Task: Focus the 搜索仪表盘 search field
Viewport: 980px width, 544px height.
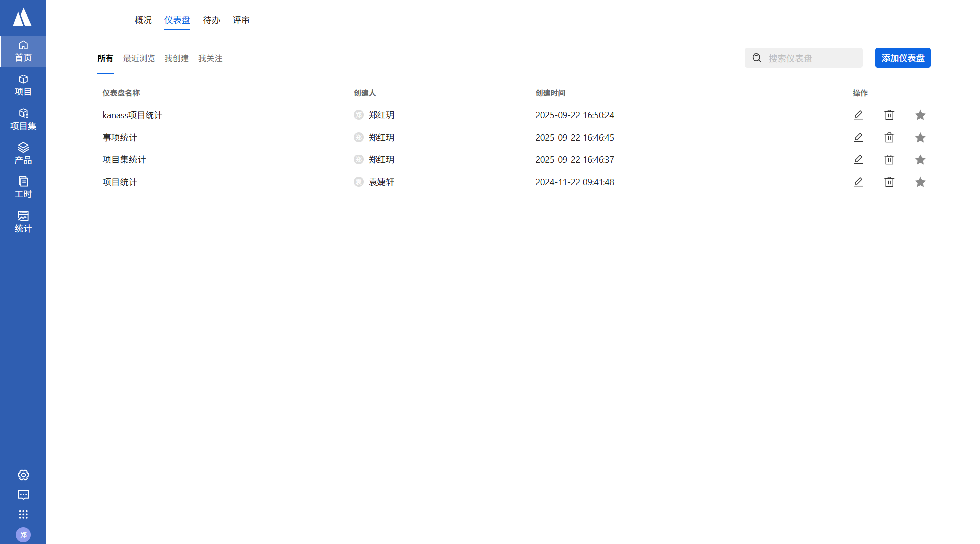Action: click(812, 58)
